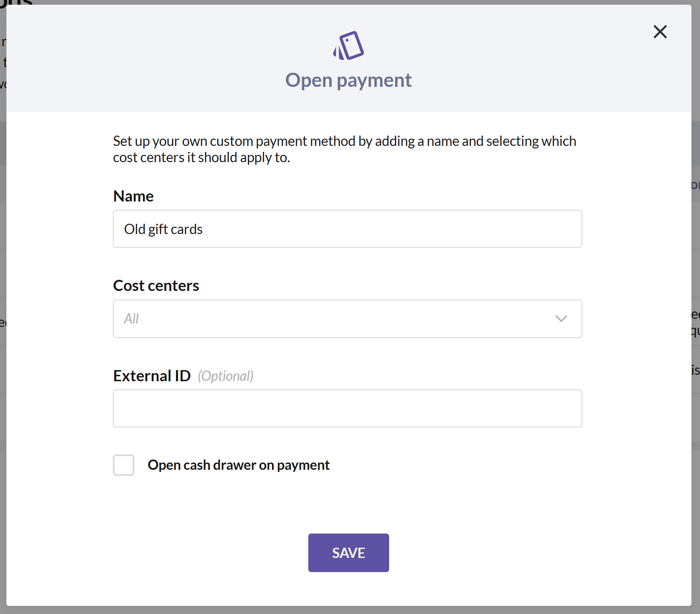Place cursor after Old gift cards text
700x614 pixels.
[204, 229]
